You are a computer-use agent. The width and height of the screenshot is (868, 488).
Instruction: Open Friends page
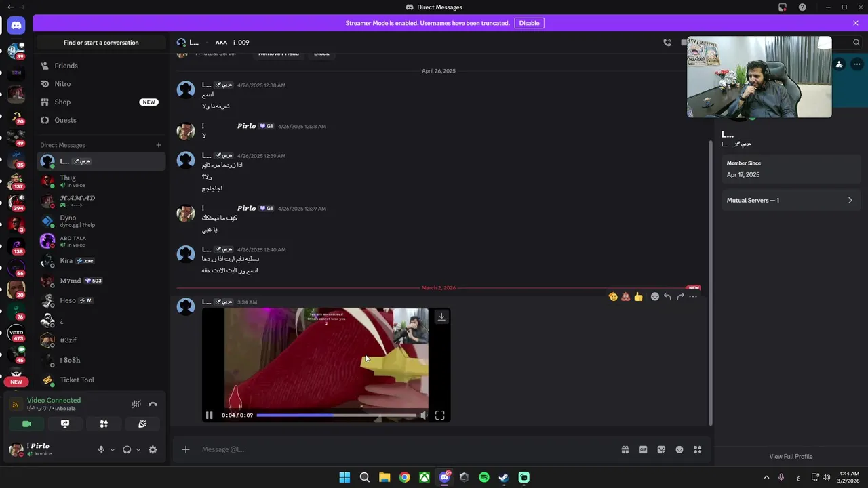(x=101, y=66)
